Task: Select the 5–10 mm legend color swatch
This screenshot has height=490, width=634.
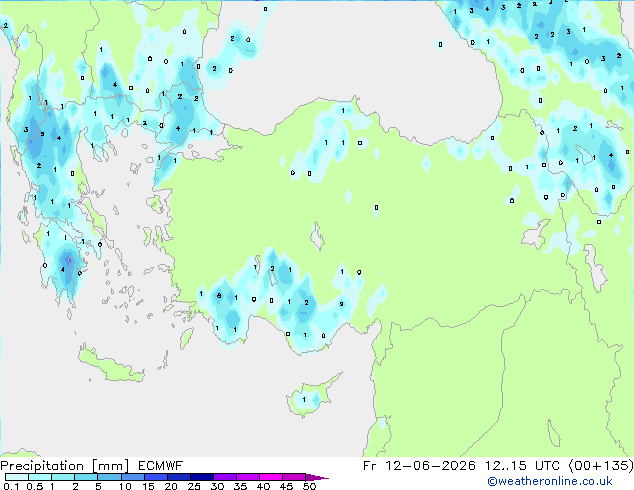Action: (x=109, y=477)
